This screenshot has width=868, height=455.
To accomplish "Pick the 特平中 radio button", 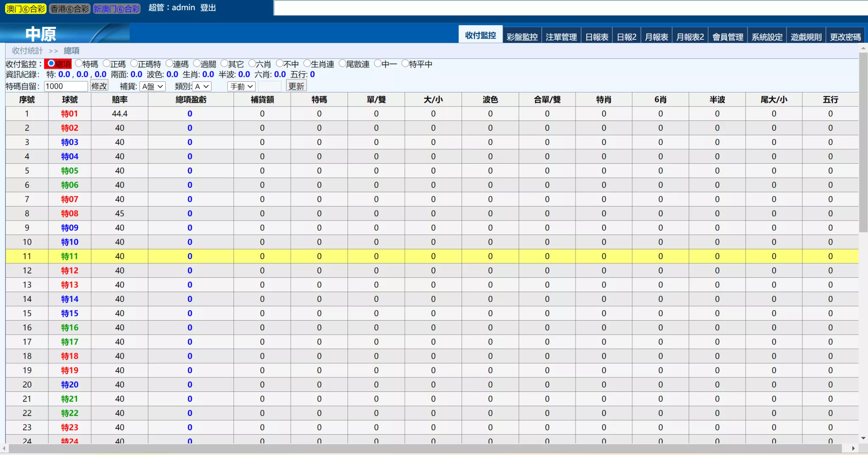I will tap(405, 64).
